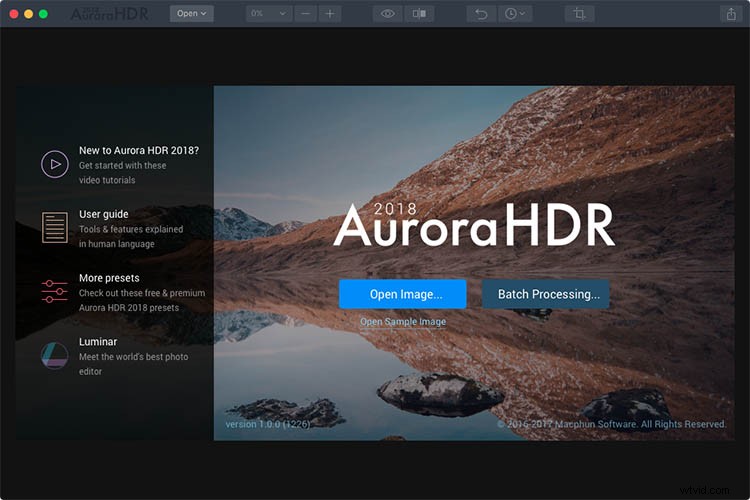Zoom out with the minus button
Image resolution: width=750 pixels, height=500 pixels.
pos(305,13)
